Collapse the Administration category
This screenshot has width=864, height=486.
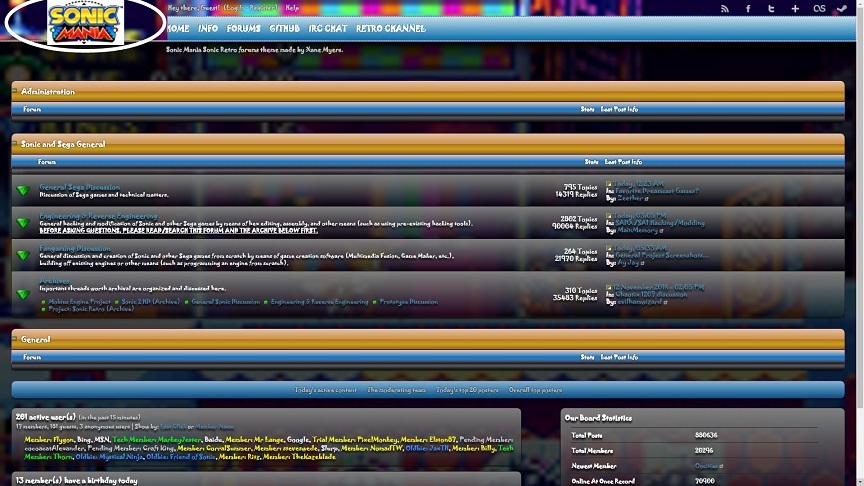tap(15, 90)
